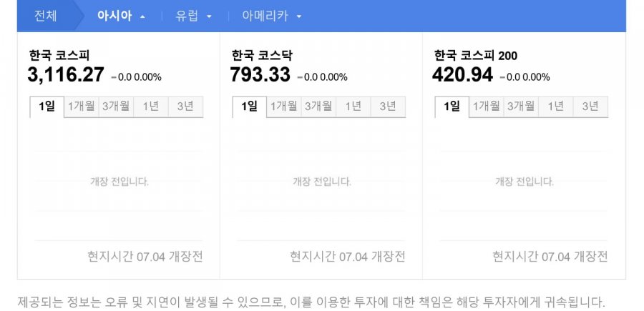The image size is (644, 311).
Task: Click the 개장 전입니다 chart area of 코스피 200
Action: (x=525, y=182)
